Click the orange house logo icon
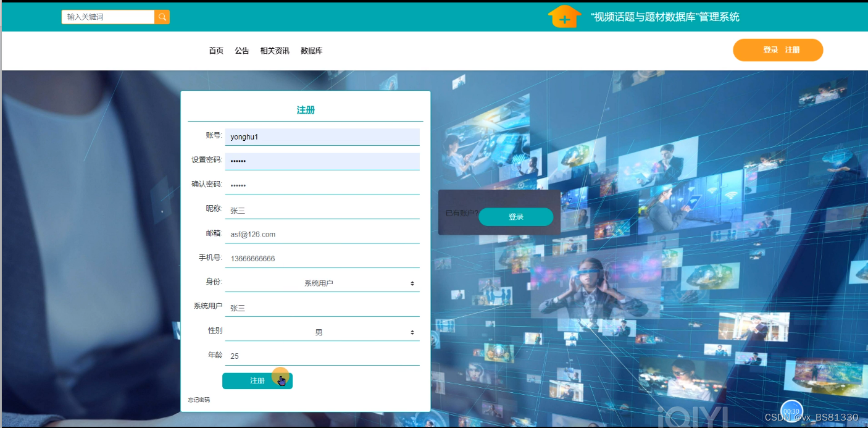Viewport: 868px width, 428px height. pyautogui.click(x=564, y=17)
